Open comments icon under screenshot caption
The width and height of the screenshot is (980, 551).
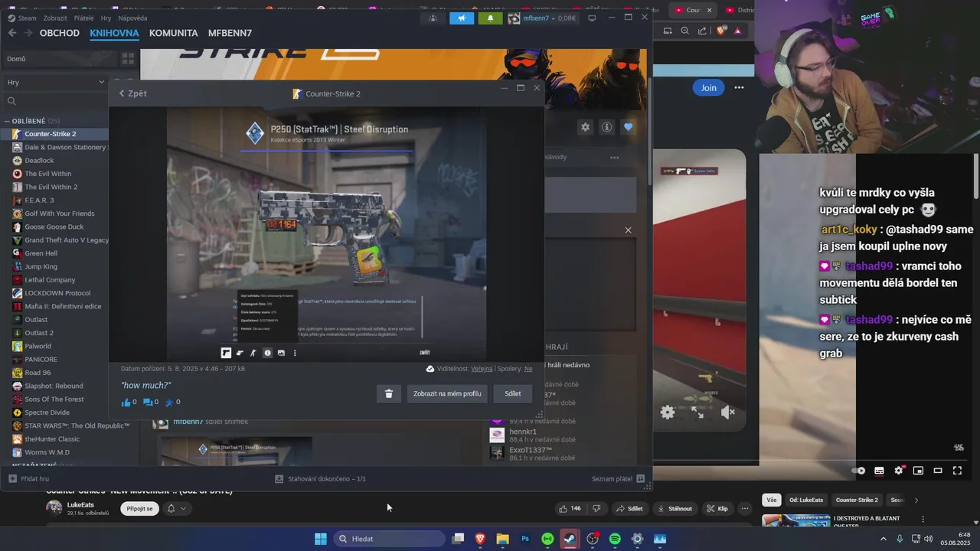pyautogui.click(x=148, y=403)
